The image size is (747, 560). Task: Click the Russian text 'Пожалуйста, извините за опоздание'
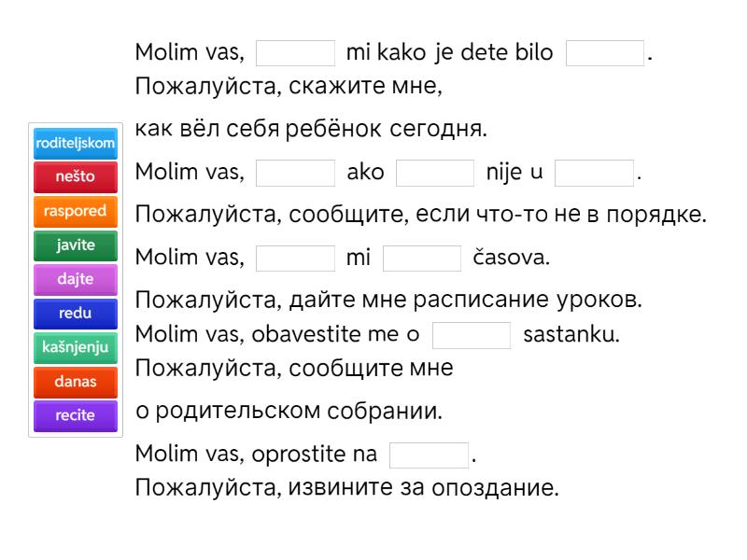point(347,487)
